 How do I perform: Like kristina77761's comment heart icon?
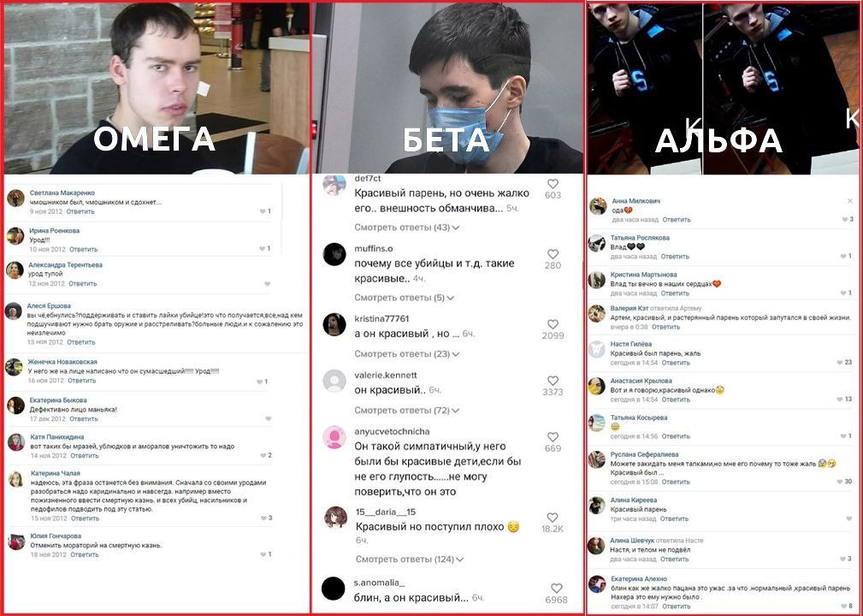point(553,324)
